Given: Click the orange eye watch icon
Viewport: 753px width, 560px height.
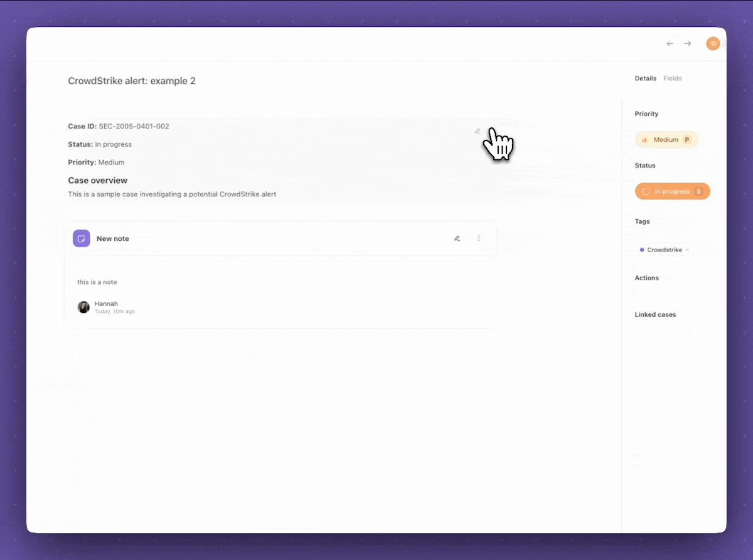Looking at the screenshot, I should coord(713,43).
